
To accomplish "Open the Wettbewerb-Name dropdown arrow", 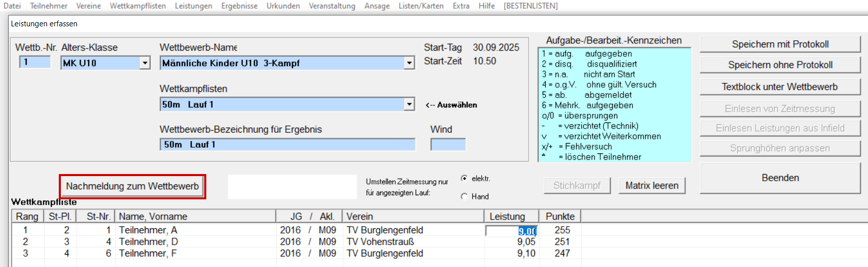I will click(x=409, y=63).
